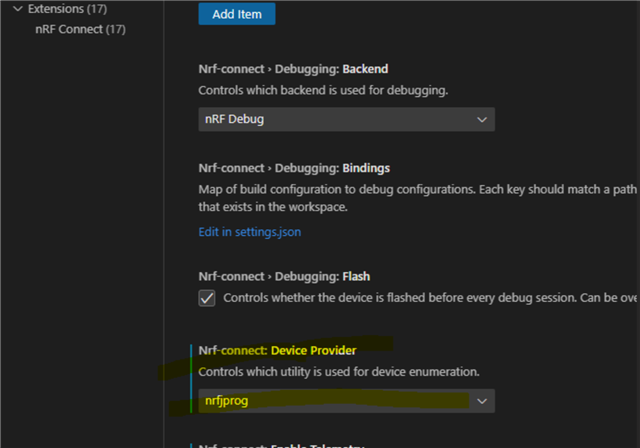Click the Device Provider setting title
This screenshot has width=640, height=448.
(278, 350)
